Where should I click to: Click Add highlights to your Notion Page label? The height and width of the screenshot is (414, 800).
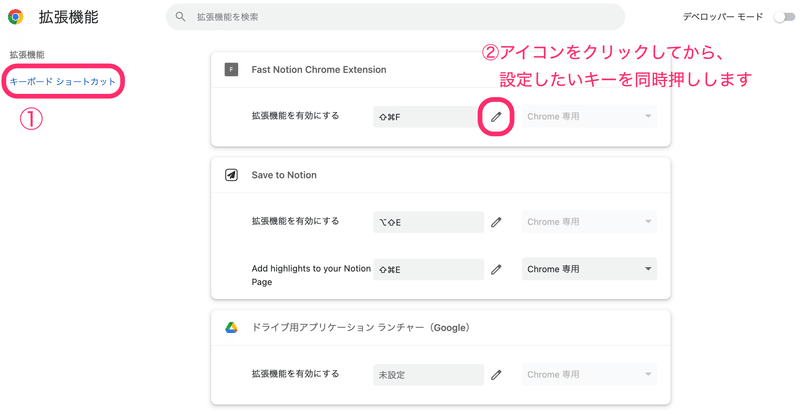pyautogui.click(x=311, y=275)
